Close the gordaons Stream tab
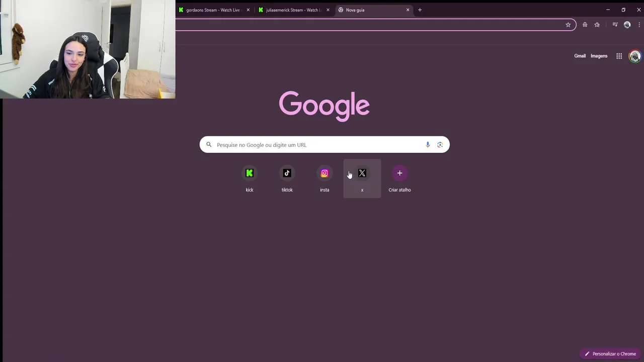644x362 pixels. coord(248,10)
